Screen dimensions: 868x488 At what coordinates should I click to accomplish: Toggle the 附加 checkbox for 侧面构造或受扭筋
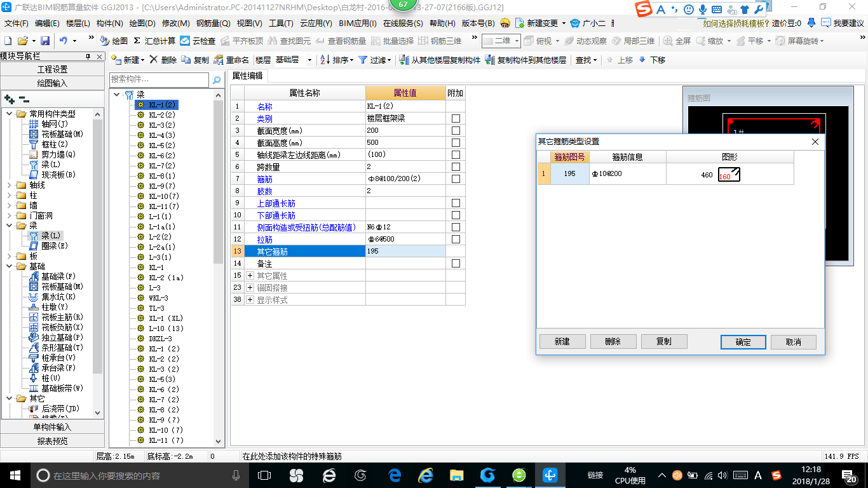click(456, 227)
